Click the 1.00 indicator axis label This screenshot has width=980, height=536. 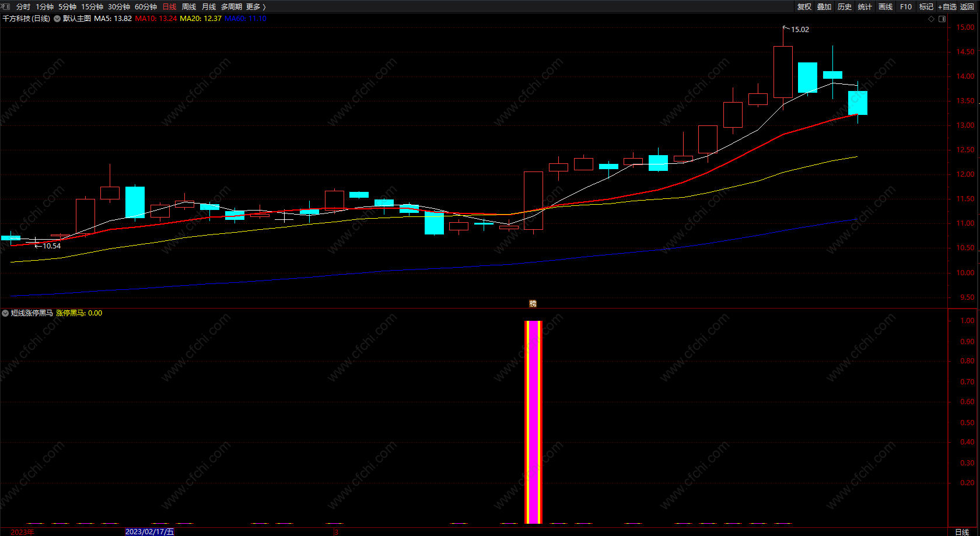click(967, 321)
